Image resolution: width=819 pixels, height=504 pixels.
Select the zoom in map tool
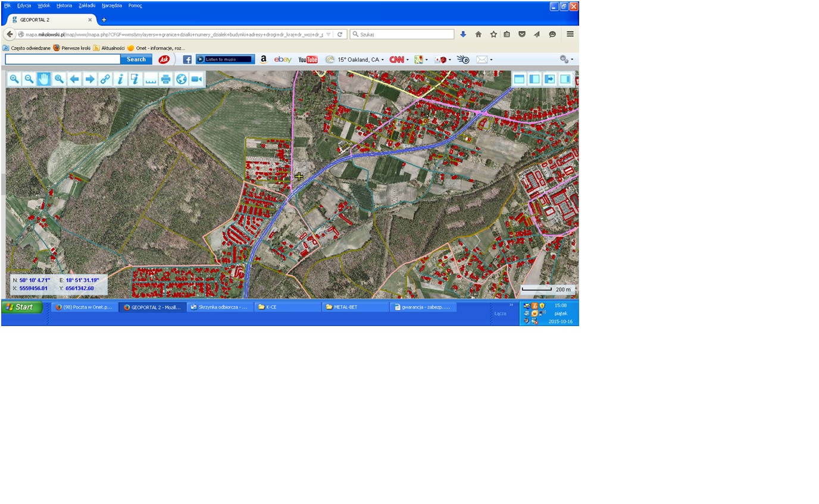pos(14,79)
